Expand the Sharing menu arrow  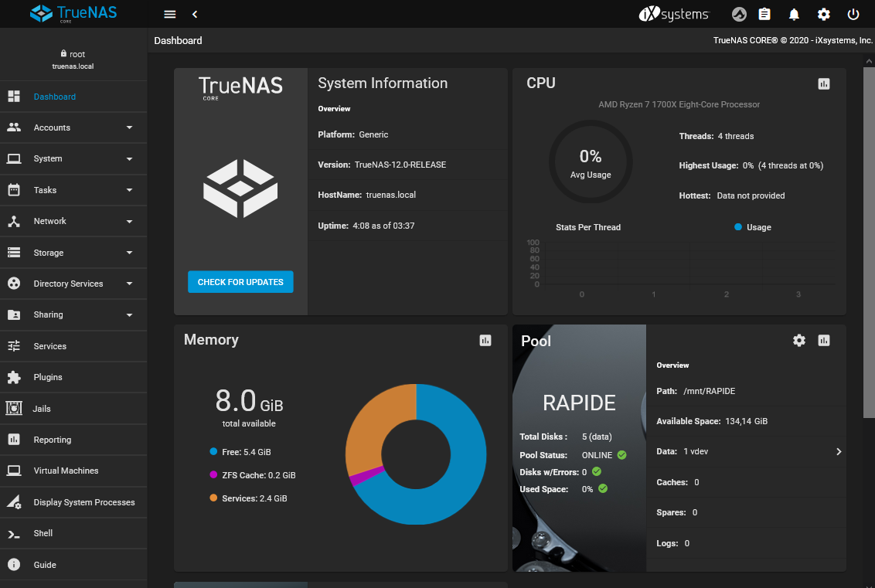129,315
